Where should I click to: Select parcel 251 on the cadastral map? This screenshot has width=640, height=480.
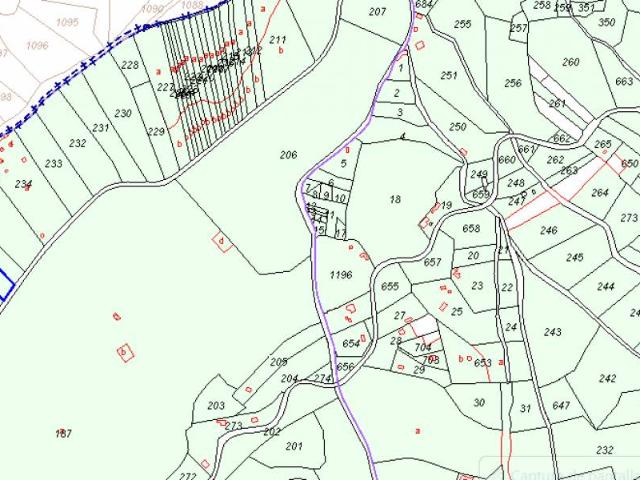point(449,76)
